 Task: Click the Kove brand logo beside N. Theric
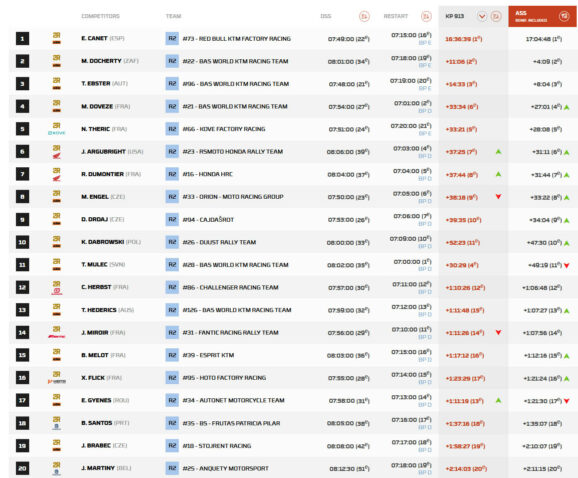[56, 133]
